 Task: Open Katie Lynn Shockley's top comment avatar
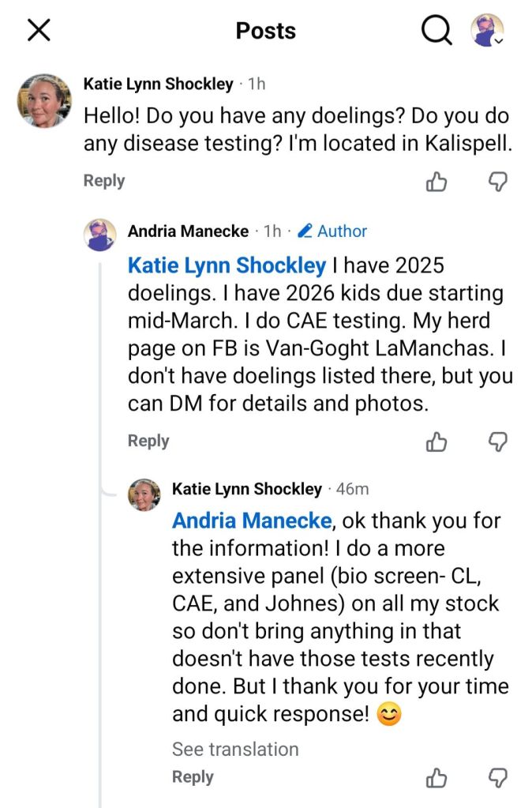(x=45, y=100)
